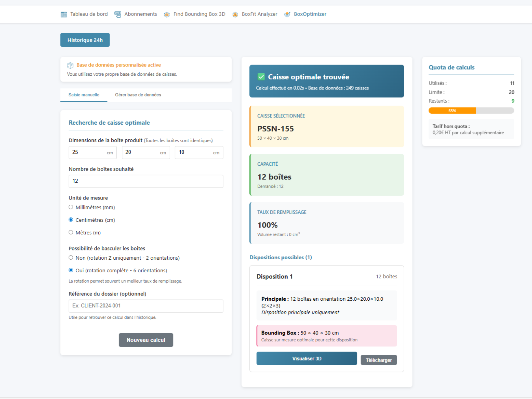Click the green checkmark in success banner

[x=260, y=76]
